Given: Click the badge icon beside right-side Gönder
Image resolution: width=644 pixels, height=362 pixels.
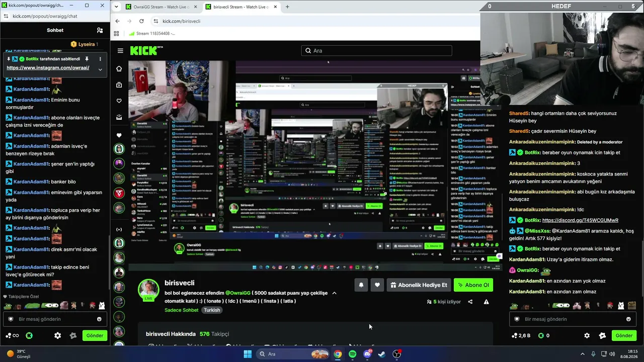Looking at the screenshot, I should click(602, 335).
